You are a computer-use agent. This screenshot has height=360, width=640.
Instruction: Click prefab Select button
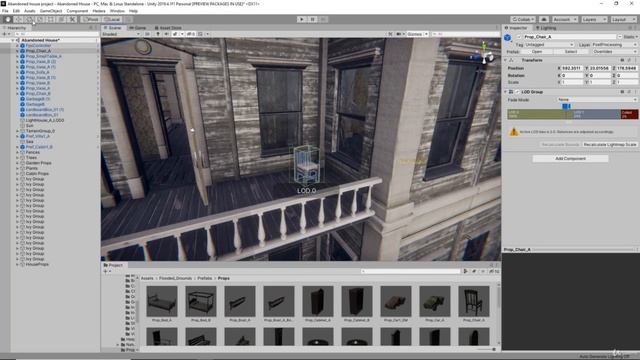[571, 52]
